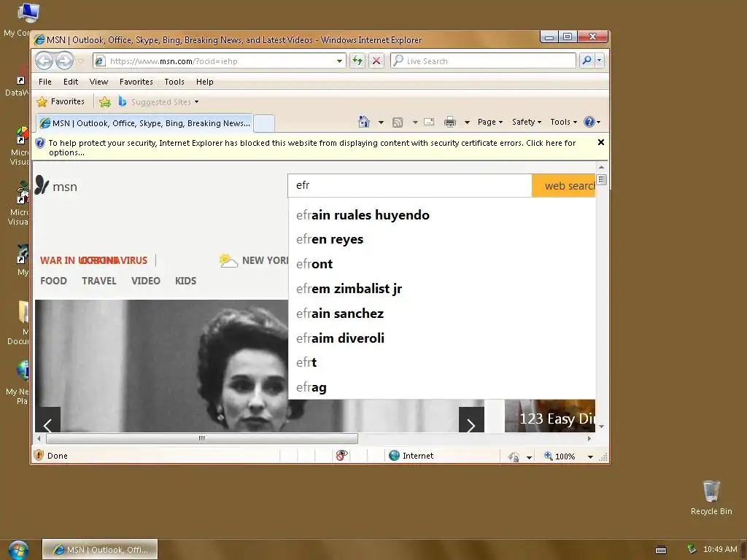
Task: Click Add to Favorites Bar icon
Action: [x=105, y=102]
